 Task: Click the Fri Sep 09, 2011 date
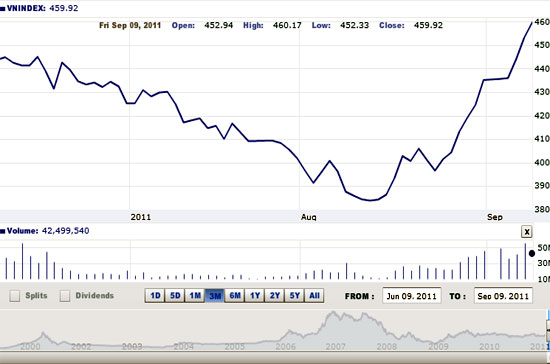pyautogui.click(x=130, y=25)
